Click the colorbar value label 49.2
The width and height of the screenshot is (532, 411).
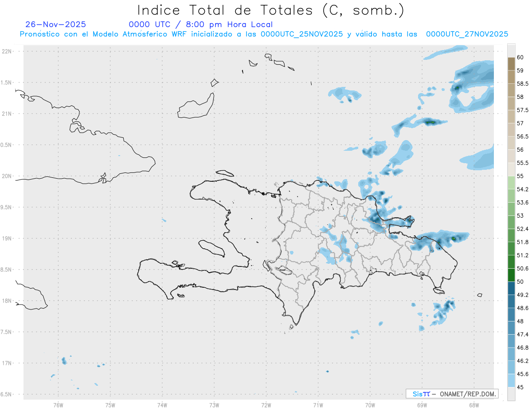[523, 295]
